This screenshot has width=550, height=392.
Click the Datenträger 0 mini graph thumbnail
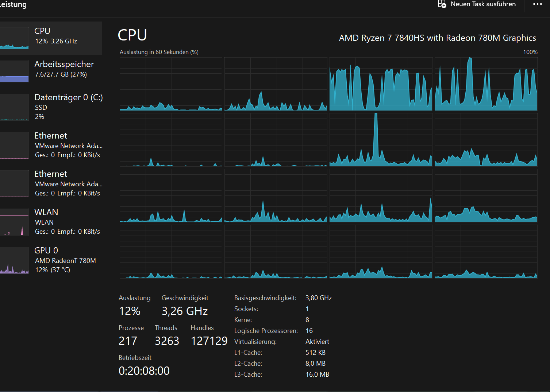click(x=14, y=107)
